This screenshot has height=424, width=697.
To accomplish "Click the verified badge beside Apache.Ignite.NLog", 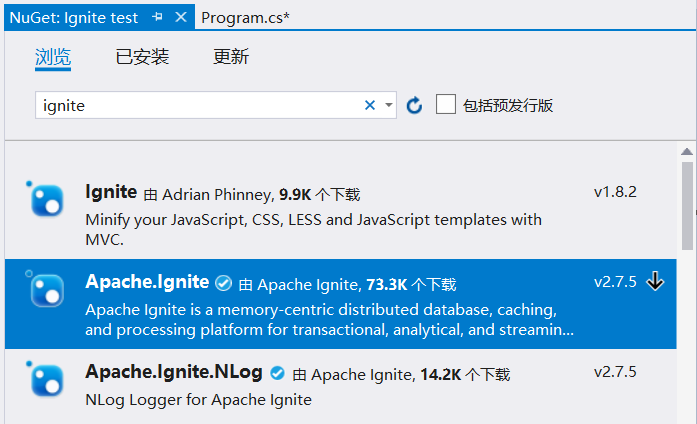I will click(x=277, y=373).
